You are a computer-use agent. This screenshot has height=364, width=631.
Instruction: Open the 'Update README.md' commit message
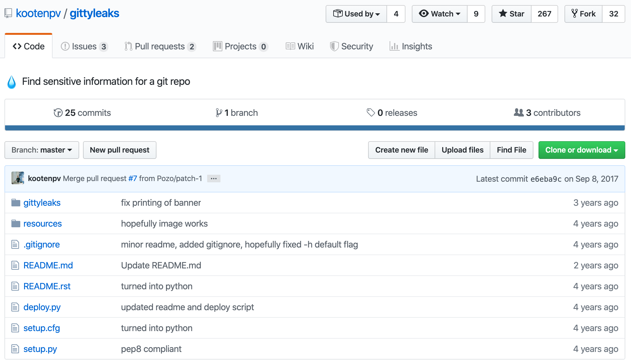coord(161,265)
